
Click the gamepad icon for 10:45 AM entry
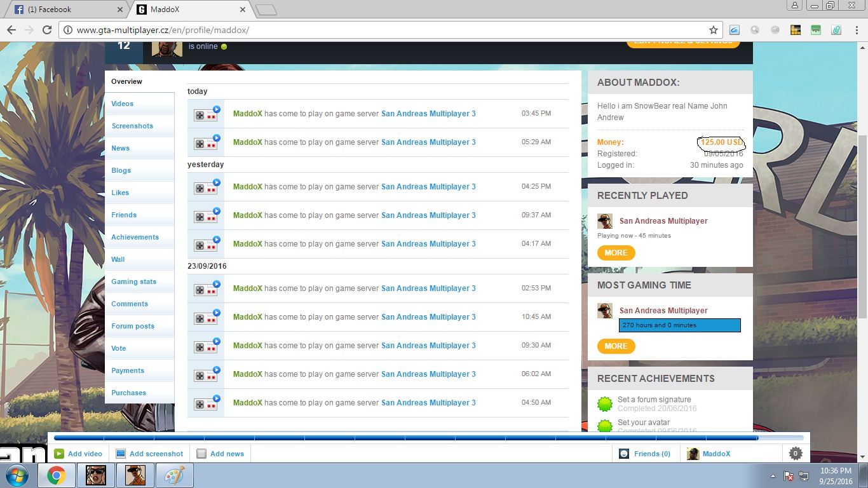click(207, 317)
